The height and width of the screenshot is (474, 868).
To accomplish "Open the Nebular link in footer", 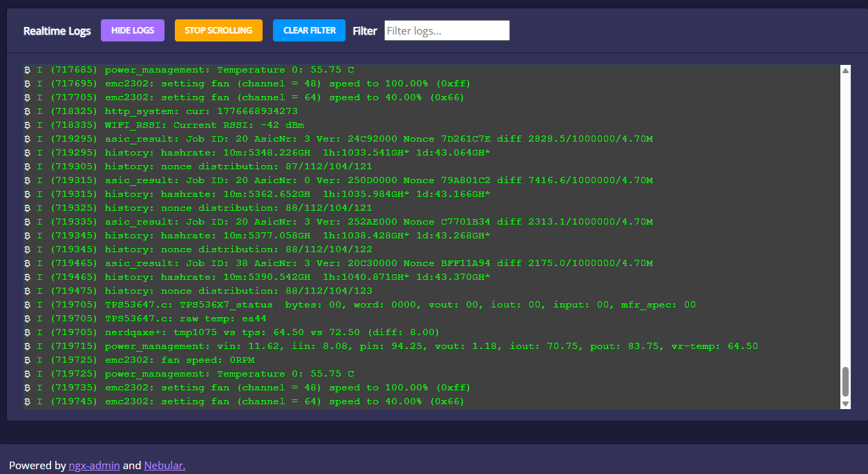I will (x=164, y=466).
